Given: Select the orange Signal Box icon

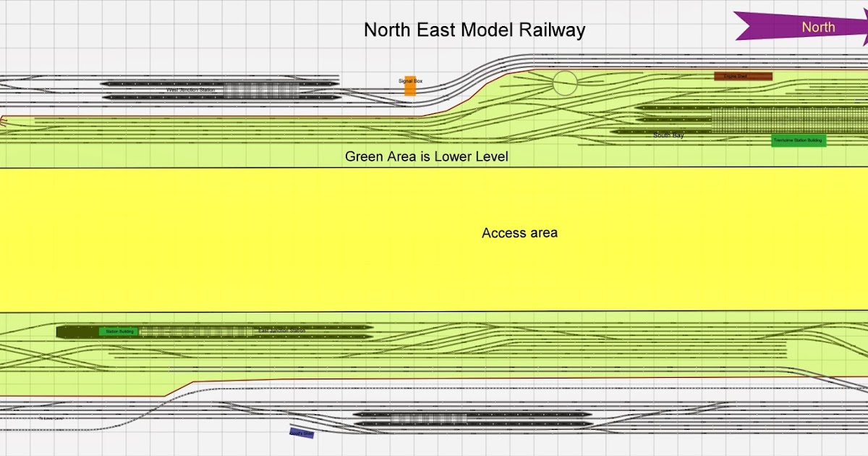Looking at the screenshot, I should (409, 88).
